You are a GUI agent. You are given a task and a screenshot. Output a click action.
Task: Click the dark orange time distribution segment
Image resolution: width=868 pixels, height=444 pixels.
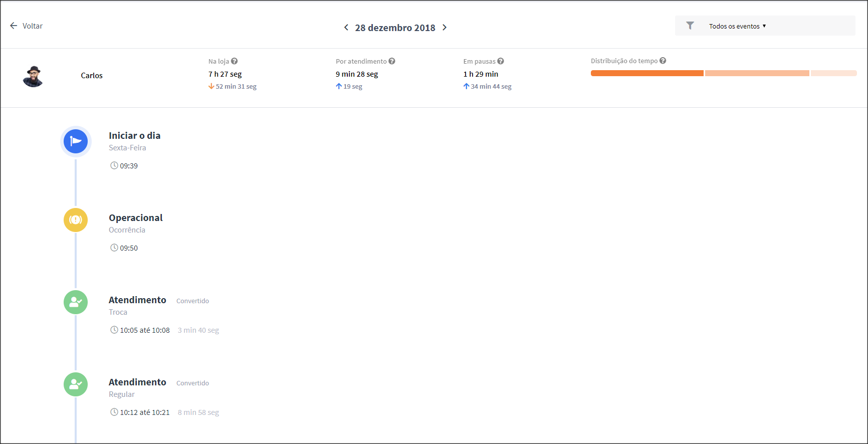647,73
